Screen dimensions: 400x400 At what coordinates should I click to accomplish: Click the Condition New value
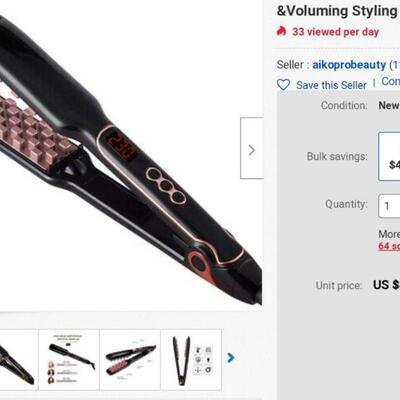pyautogui.click(x=389, y=105)
